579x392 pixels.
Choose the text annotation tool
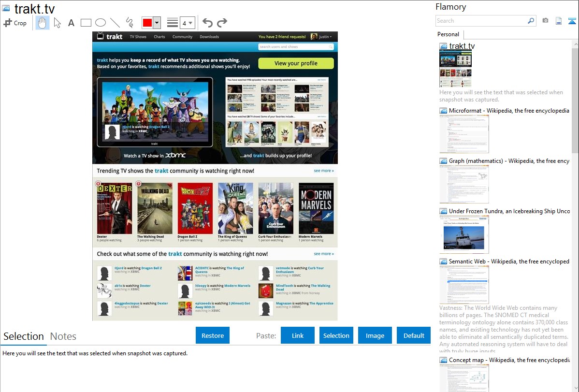71,23
